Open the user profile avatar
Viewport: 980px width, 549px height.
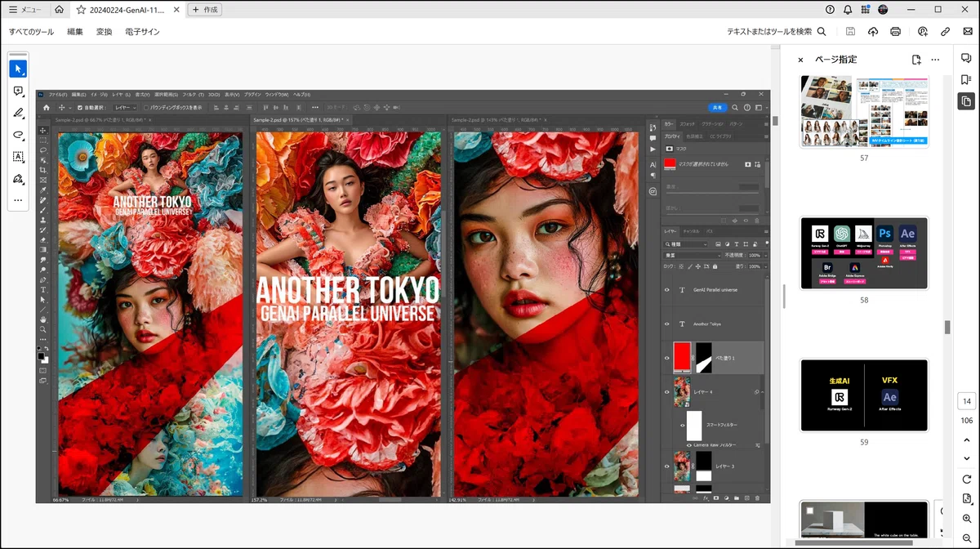coord(883,10)
